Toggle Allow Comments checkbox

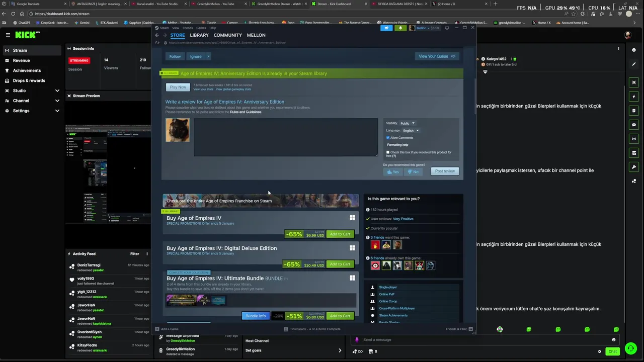click(388, 138)
